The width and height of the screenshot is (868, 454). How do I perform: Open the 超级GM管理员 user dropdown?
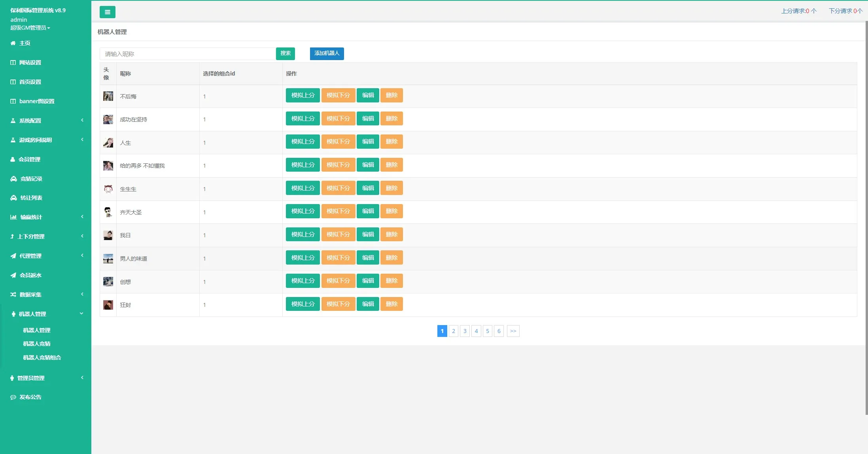pos(30,28)
